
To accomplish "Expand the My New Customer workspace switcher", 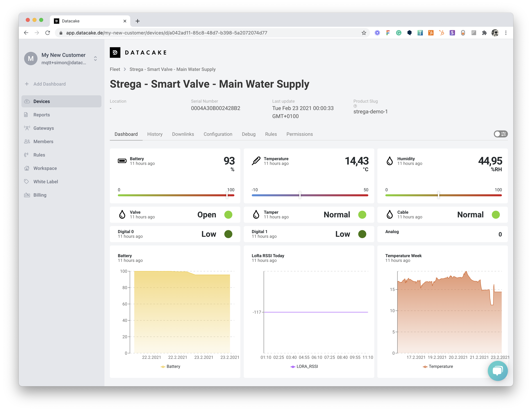I will coord(95,58).
